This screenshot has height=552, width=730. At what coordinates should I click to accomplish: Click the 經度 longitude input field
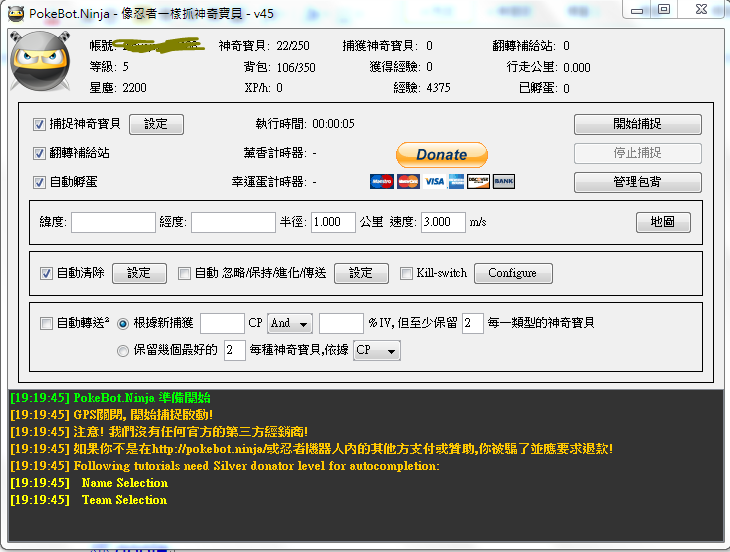(x=233, y=222)
